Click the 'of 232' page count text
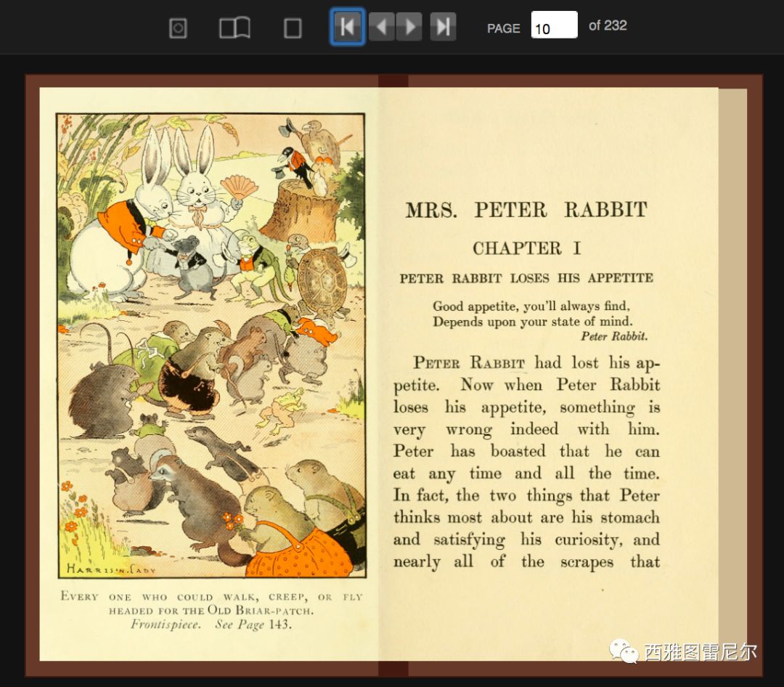 click(x=608, y=25)
